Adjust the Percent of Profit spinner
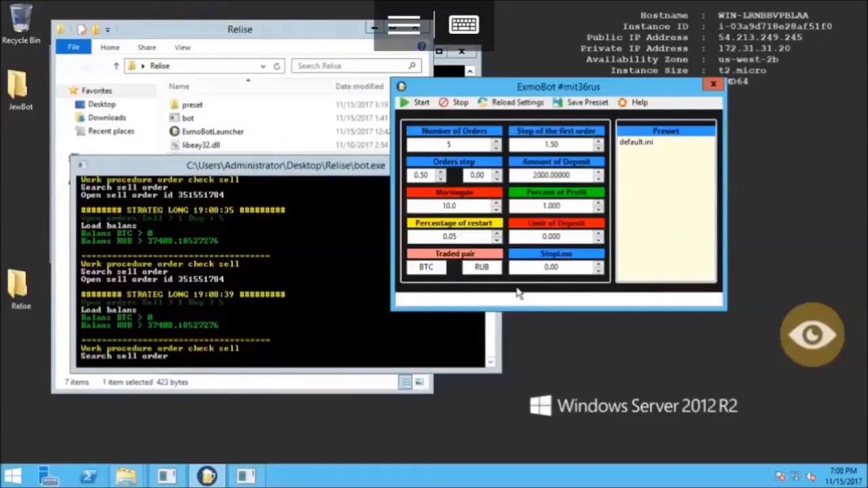The width and height of the screenshot is (868, 488). (598, 205)
